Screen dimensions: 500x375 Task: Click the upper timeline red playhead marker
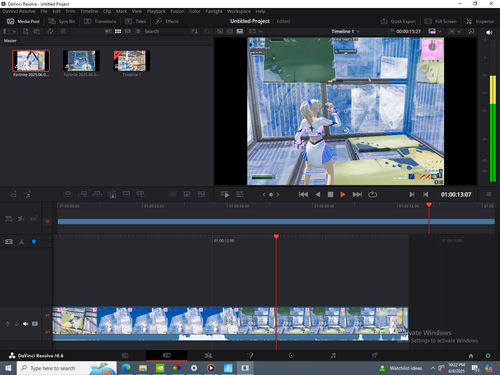[x=429, y=204]
